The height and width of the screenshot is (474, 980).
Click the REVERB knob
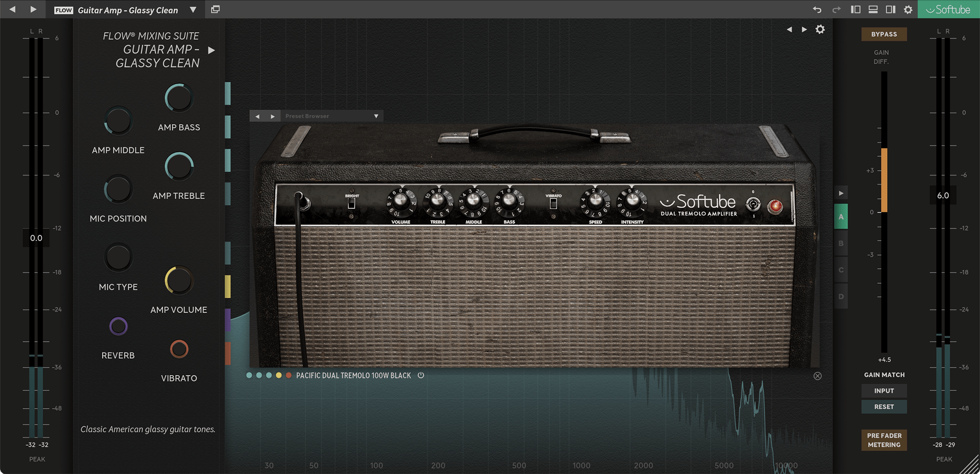118,327
